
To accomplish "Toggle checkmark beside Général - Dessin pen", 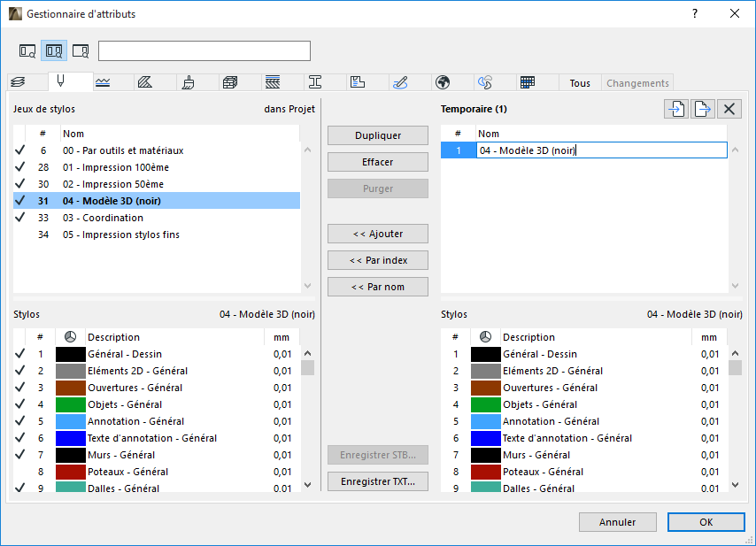I will pos(19,354).
